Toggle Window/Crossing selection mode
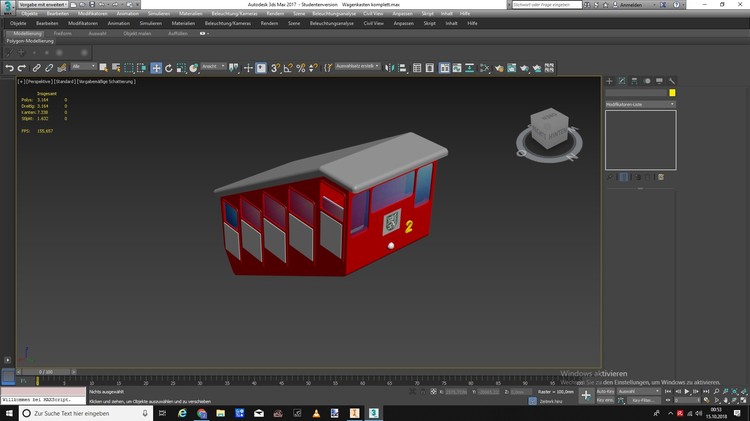750x421 pixels. pyautogui.click(x=141, y=68)
